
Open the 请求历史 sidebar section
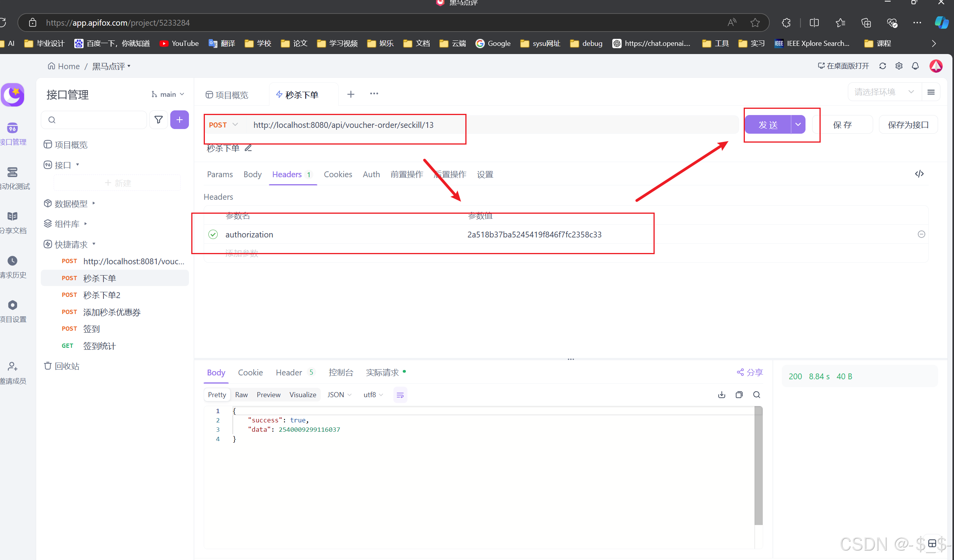coord(12,267)
